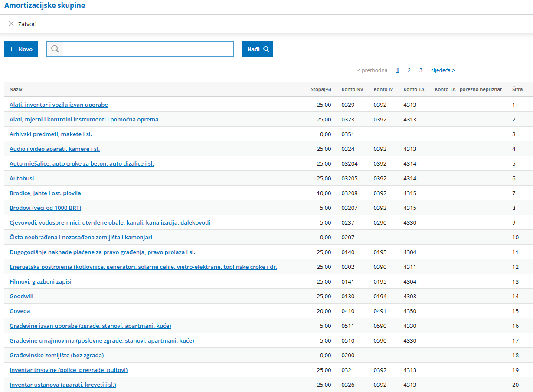Click stopa 10,00 in Brodice row

[x=324, y=193]
